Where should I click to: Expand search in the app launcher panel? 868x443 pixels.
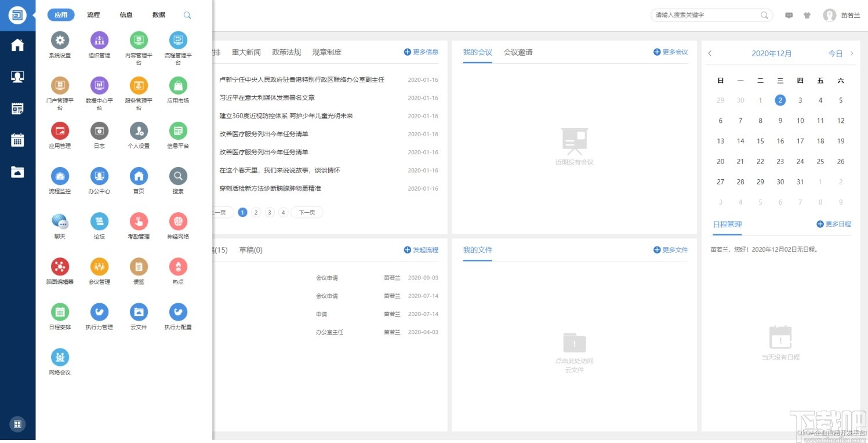click(x=187, y=15)
